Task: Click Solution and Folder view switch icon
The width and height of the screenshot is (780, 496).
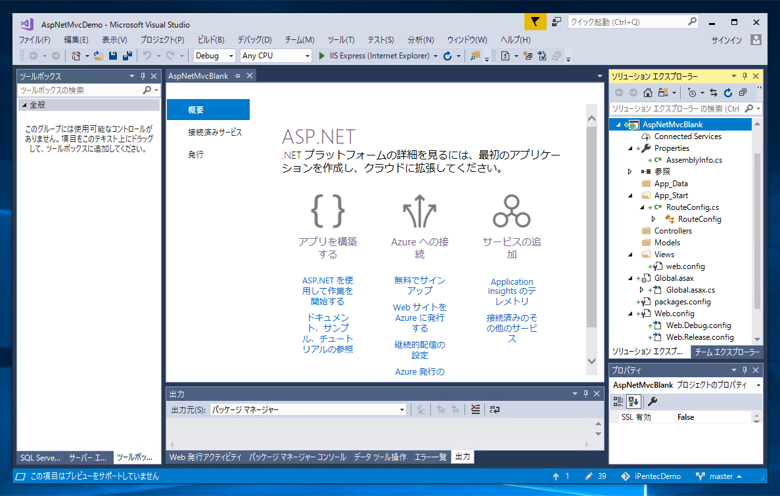Action: 663,93
